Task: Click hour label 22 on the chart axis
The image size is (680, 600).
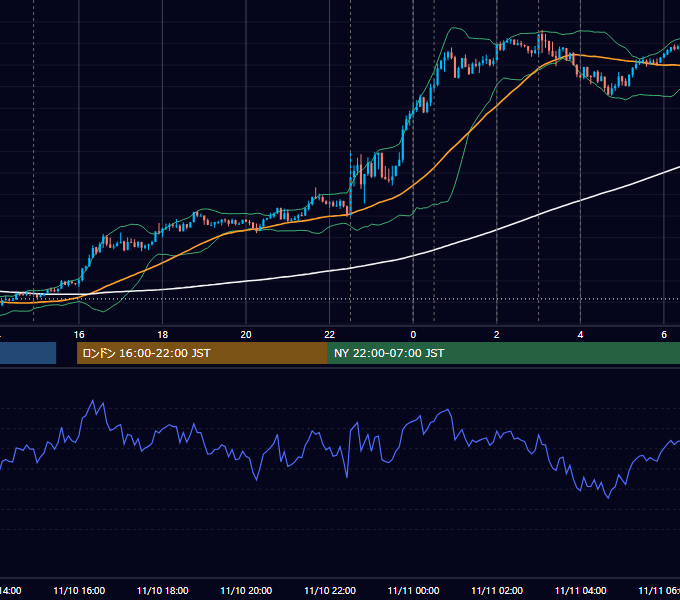Action: (x=330, y=335)
